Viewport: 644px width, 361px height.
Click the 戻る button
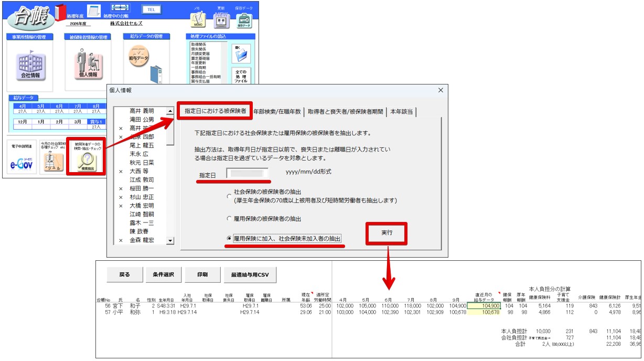(x=124, y=274)
